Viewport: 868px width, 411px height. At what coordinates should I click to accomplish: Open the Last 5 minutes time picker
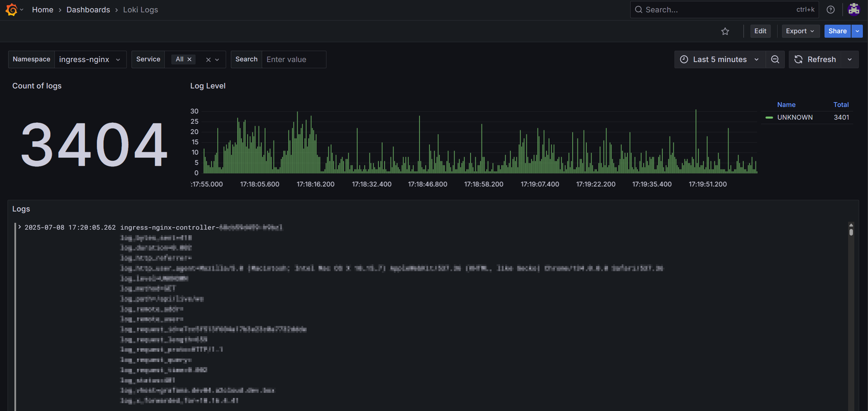pos(720,59)
